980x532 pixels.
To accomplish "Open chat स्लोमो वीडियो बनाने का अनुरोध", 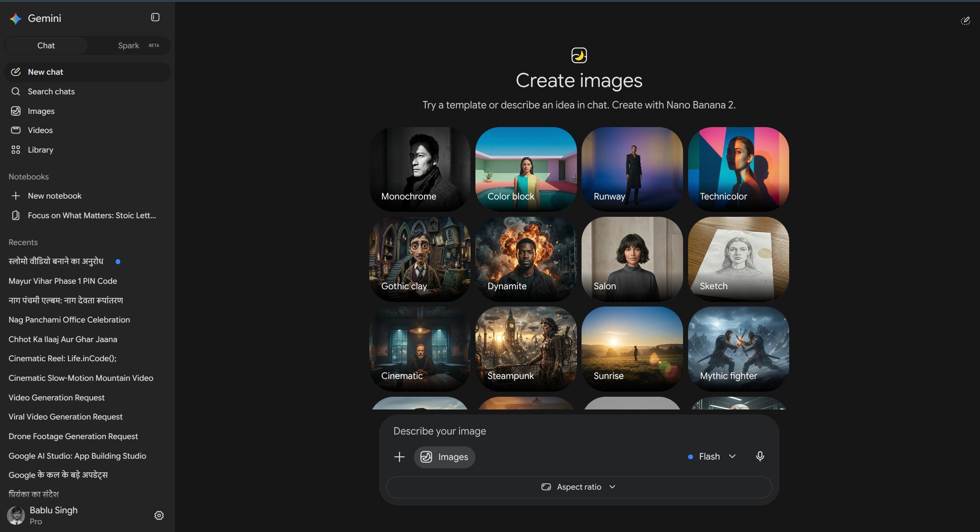I will pos(87,261).
